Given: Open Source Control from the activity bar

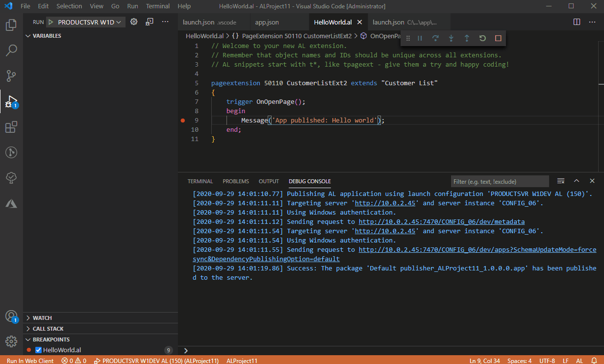Looking at the screenshot, I should pos(11,76).
